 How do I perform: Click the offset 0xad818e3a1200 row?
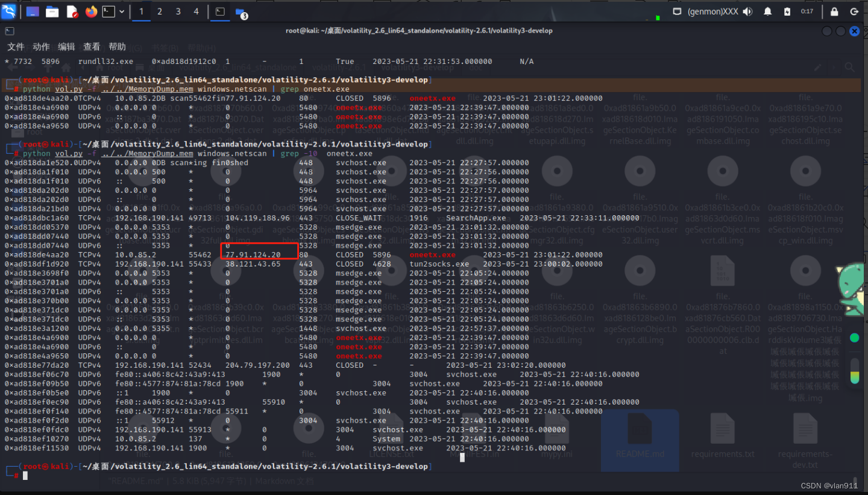(x=267, y=329)
